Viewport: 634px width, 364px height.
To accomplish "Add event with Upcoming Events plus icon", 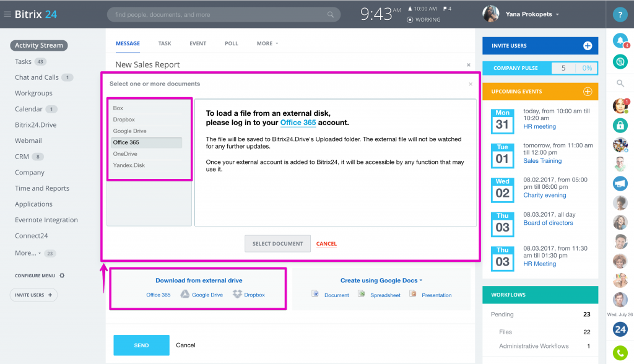I will click(x=588, y=92).
